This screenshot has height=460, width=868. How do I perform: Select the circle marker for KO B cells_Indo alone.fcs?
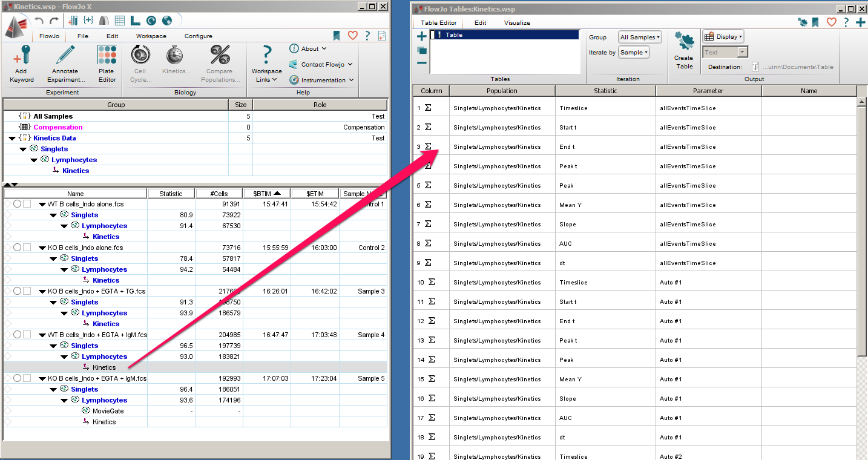tap(18, 248)
